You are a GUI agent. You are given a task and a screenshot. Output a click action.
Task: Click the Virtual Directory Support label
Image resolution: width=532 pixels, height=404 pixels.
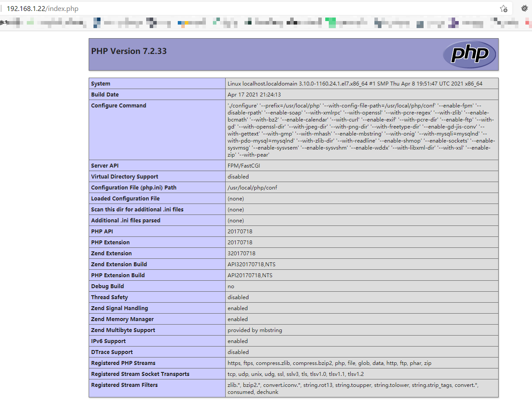point(125,177)
